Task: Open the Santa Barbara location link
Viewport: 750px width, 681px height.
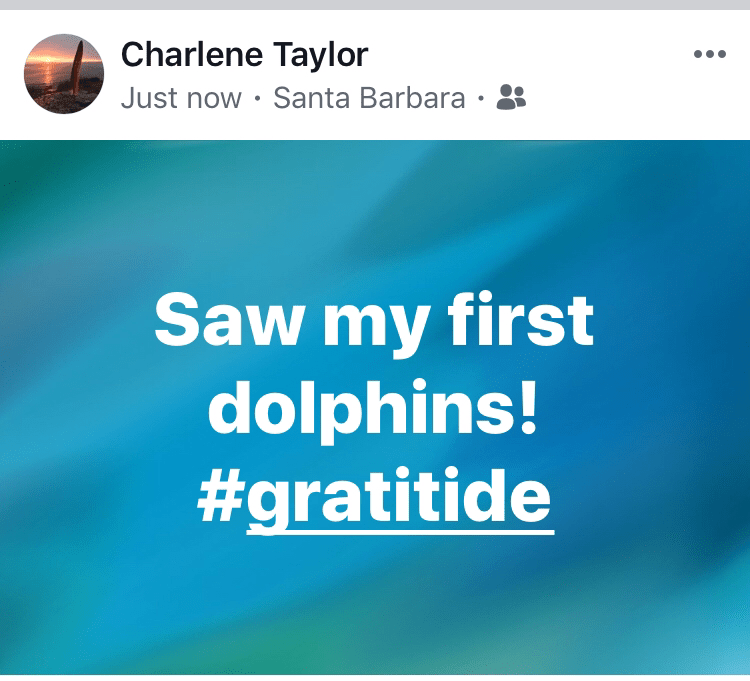Action: (x=369, y=98)
